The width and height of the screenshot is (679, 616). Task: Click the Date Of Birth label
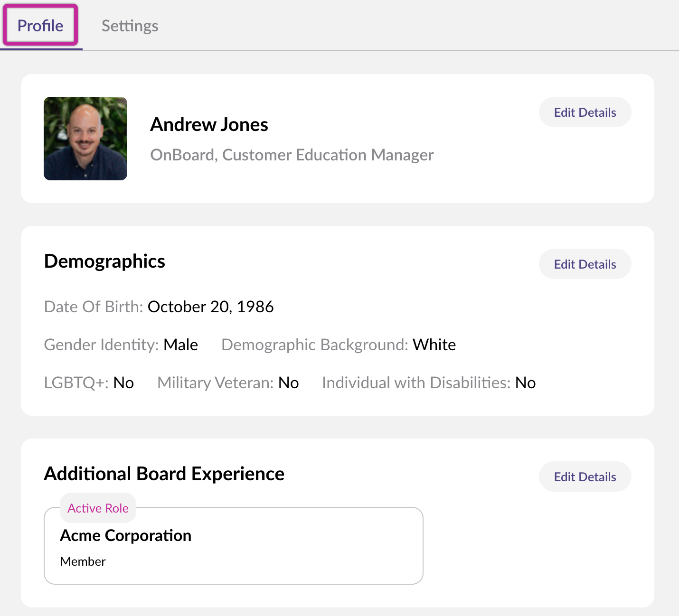click(x=94, y=307)
